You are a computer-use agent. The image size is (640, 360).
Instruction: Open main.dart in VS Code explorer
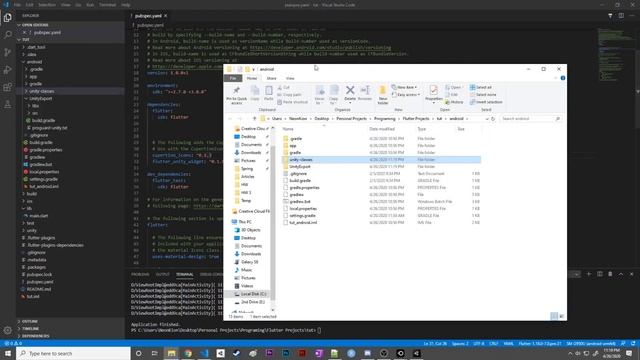pos(39,216)
